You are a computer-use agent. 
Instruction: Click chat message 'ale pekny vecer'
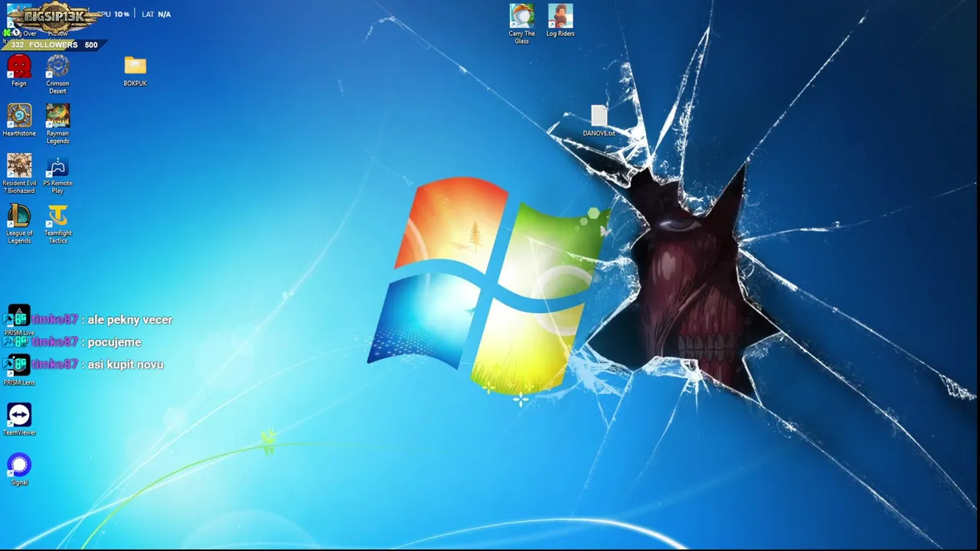pos(129,320)
